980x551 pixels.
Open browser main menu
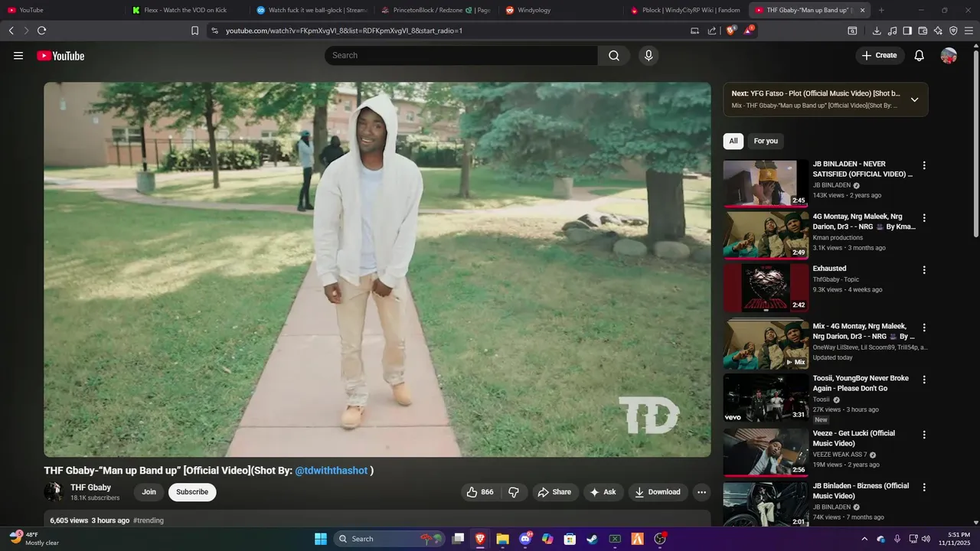point(969,31)
